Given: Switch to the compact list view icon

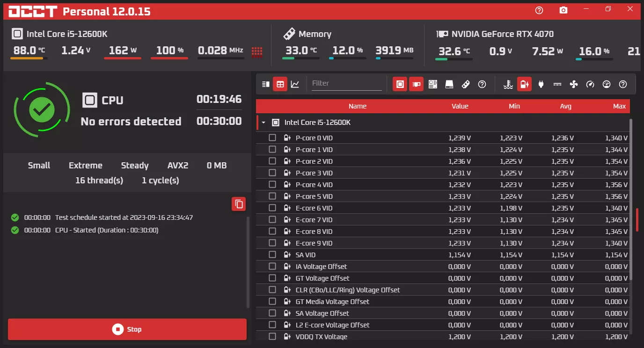Looking at the screenshot, I should (266, 84).
